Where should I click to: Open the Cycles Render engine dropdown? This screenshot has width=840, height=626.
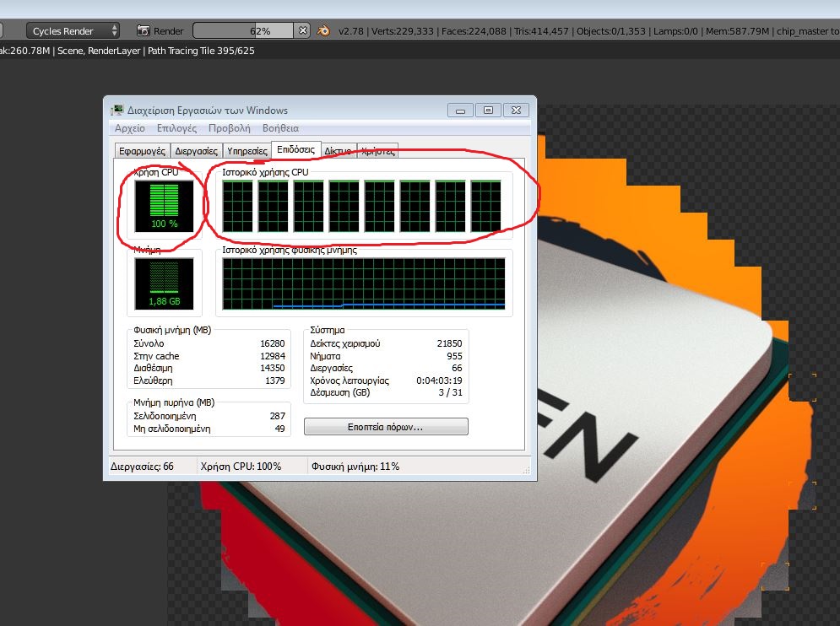pos(73,31)
